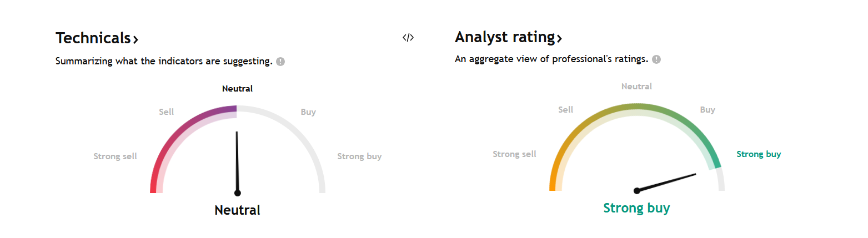Click the Strong buy label on Technicals gauge
The width and height of the screenshot is (868, 238).
tap(359, 156)
